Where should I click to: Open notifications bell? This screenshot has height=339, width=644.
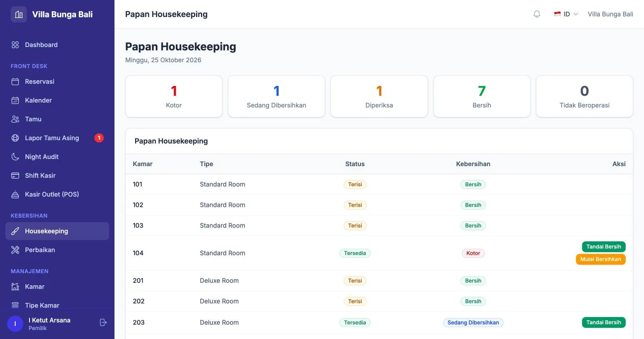pos(537,14)
